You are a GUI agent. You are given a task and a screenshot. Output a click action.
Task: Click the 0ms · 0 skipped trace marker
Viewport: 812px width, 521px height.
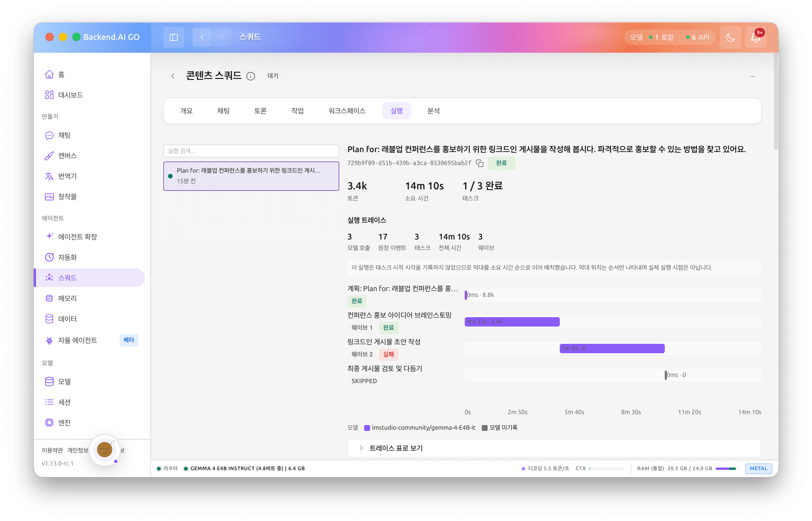(666, 375)
